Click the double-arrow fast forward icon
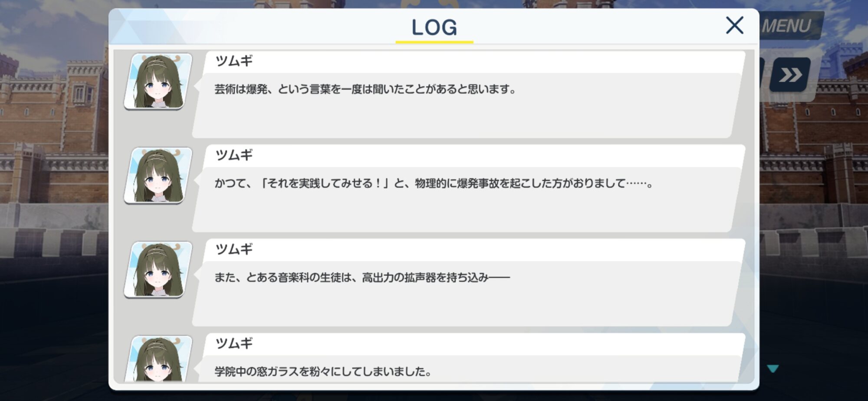 (x=790, y=75)
